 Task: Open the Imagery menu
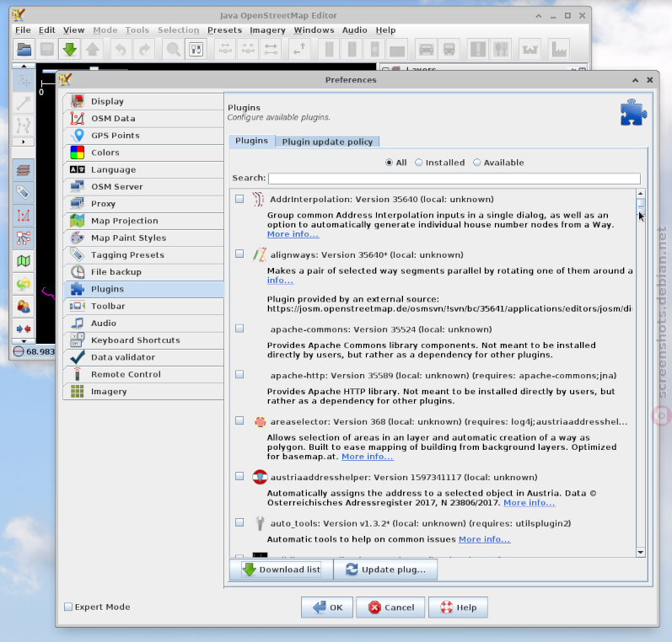(267, 30)
